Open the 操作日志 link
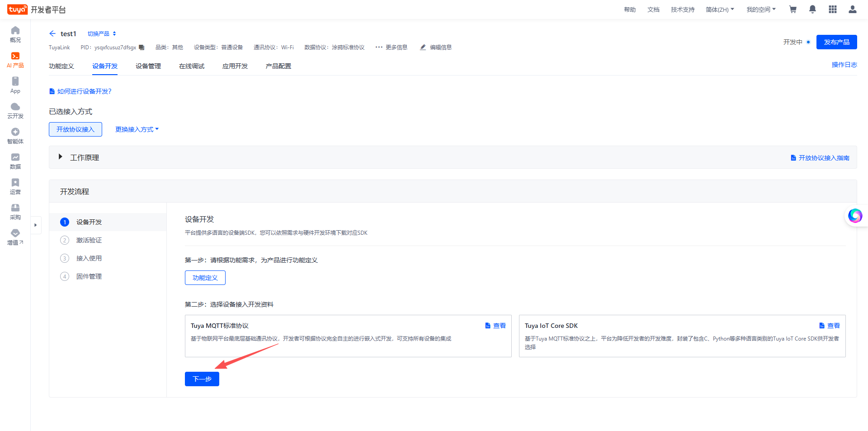Viewport: 868px width, 431px height. (x=844, y=65)
